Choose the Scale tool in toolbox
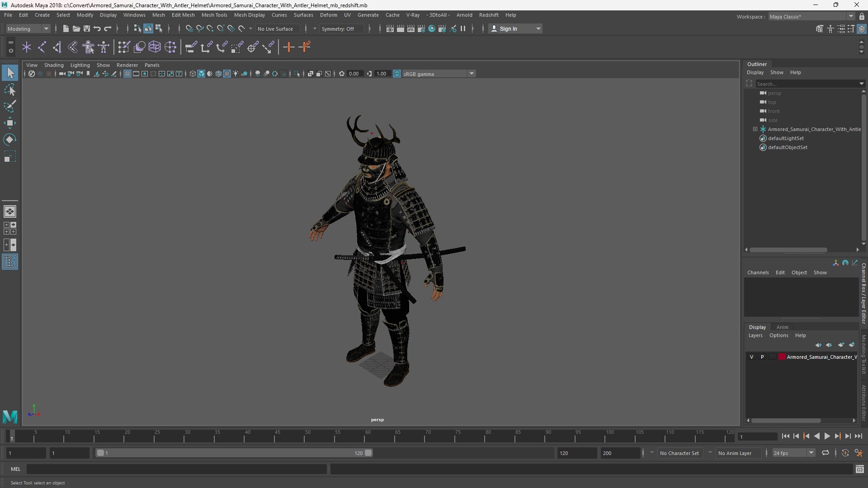Screen dimensions: 868x488 10,156
